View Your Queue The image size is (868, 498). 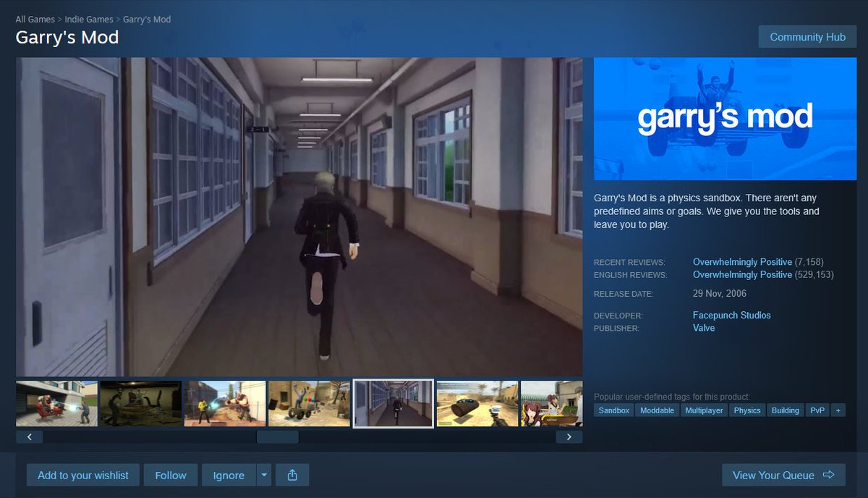pyautogui.click(x=783, y=475)
